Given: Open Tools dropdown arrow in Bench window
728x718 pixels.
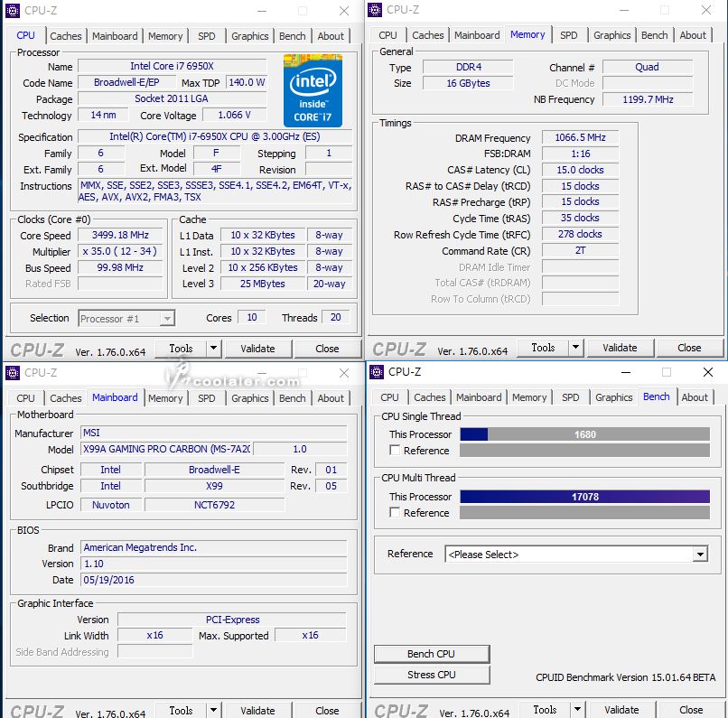Looking at the screenshot, I should tap(577, 709).
